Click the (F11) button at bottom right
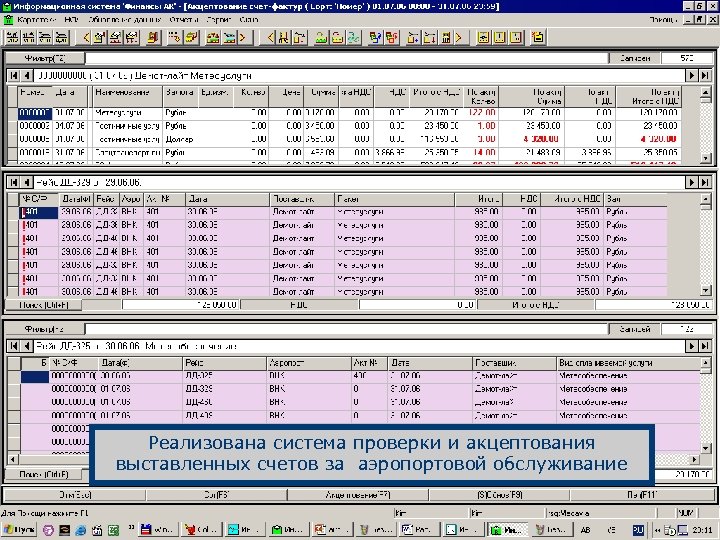This screenshot has height=540, width=720. [642, 495]
